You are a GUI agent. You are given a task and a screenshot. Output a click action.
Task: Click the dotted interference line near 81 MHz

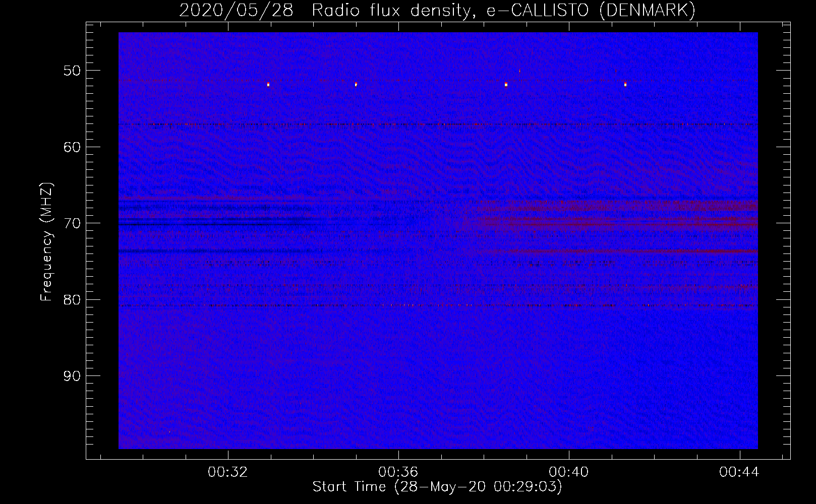click(438, 305)
